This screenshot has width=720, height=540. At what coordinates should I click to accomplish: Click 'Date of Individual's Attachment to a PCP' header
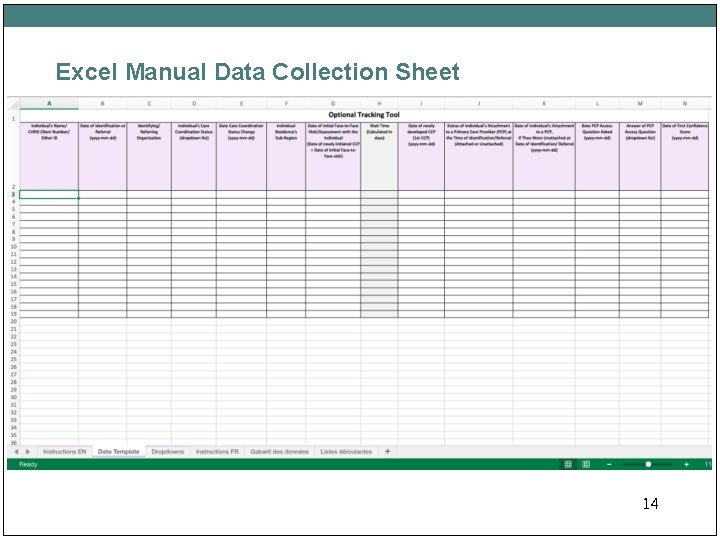544,156
